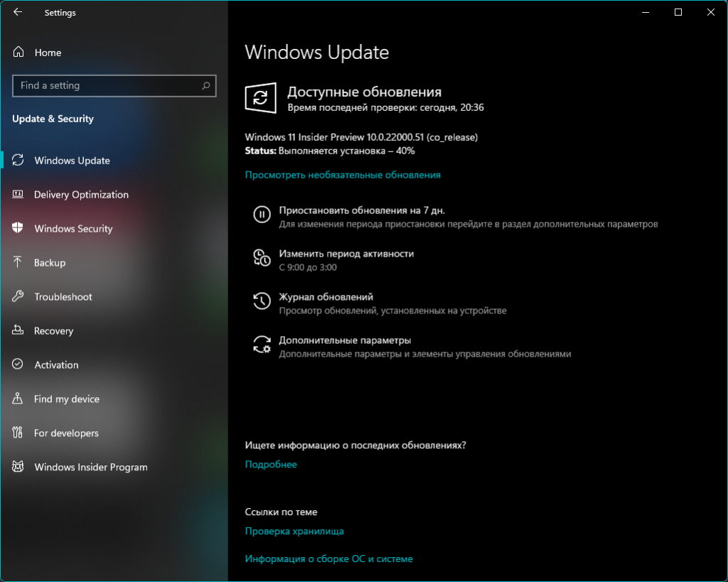Click the Status installing 40% text
This screenshot has width=728, height=582.
(330, 151)
